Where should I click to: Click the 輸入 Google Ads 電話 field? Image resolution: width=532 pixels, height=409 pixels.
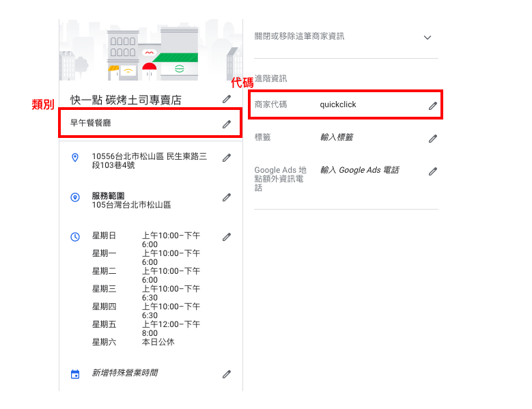pos(360,170)
